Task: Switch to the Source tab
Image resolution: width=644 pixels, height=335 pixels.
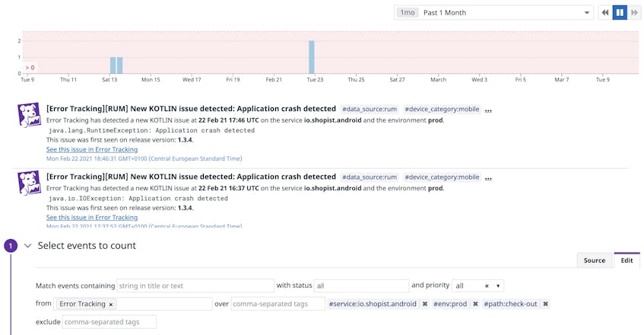Action: (x=595, y=260)
